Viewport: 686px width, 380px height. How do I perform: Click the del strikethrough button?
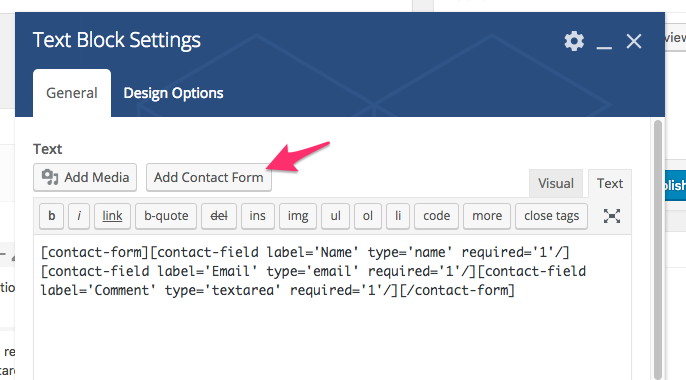coord(219,216)
